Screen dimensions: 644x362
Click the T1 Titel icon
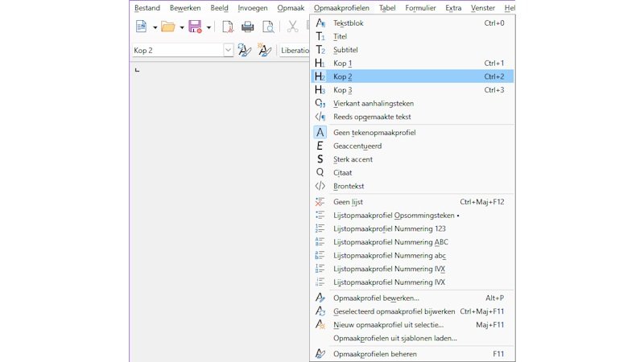[320, 36]
